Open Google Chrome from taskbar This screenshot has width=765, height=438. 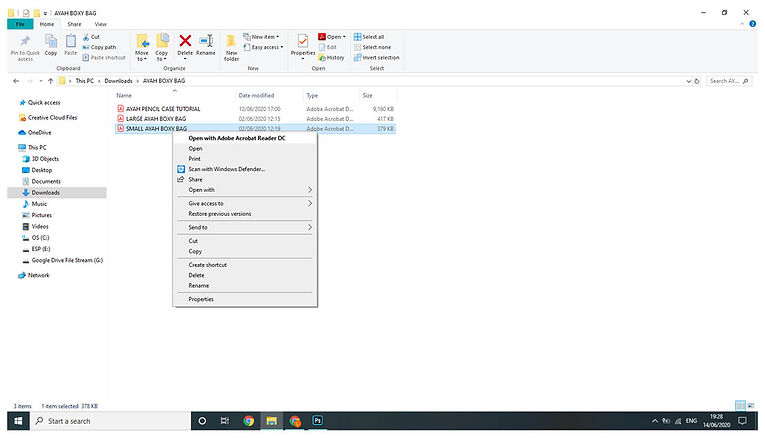248,421
